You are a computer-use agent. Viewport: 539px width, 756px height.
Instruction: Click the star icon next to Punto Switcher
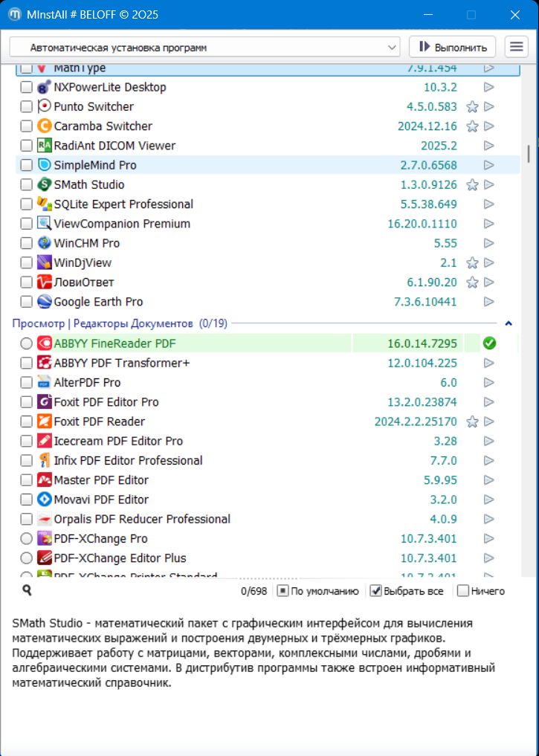[x=471, y=107]
